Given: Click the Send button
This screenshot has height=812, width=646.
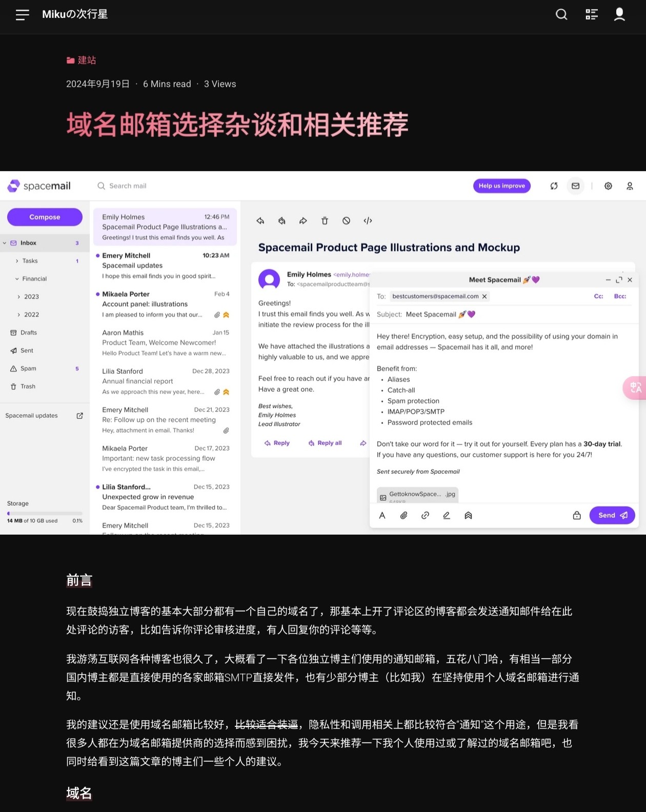Looking at the screenshot, I should tap(612, 515).
